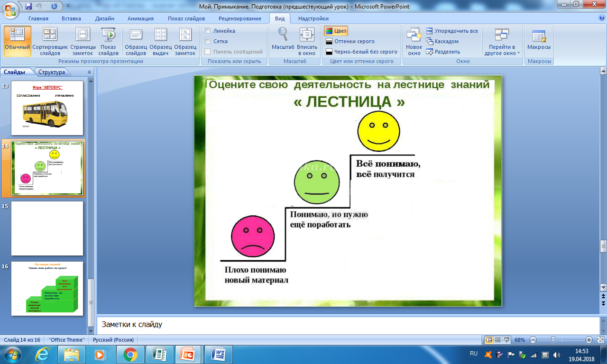Image resolution: width=607 pixels, height=364 pixels.
Task: Open Windows Start menu
Action: [12, 355]
